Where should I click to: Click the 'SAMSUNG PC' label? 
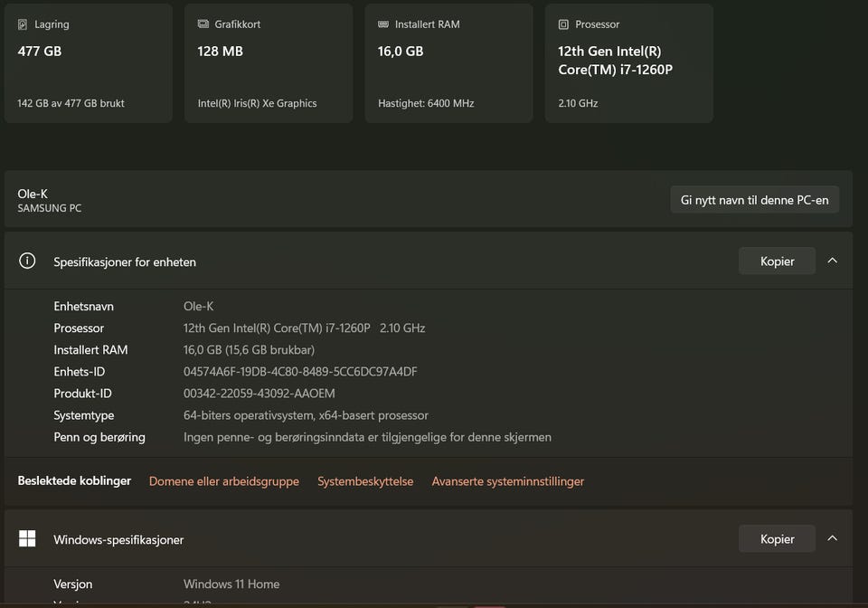pyautogui.click(x=49, y=208)
